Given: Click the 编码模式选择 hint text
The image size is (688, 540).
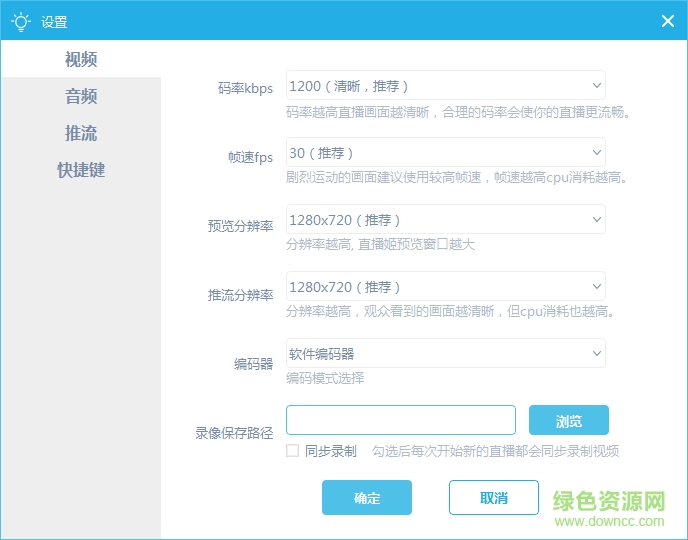Looking at the screenshot, I should (325, 378).
